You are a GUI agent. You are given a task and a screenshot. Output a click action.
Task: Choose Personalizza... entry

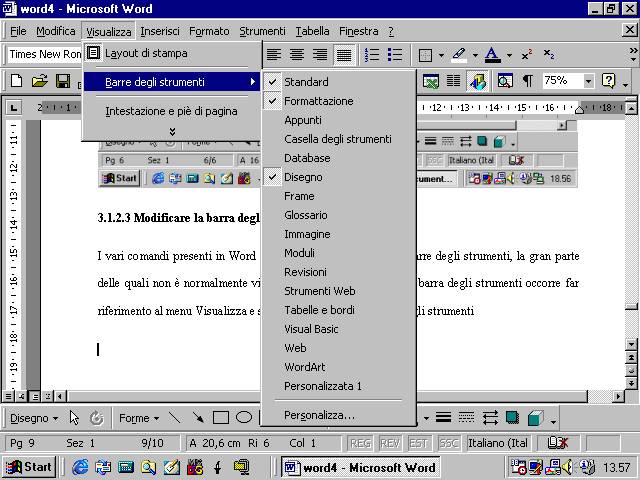(338, 415)
